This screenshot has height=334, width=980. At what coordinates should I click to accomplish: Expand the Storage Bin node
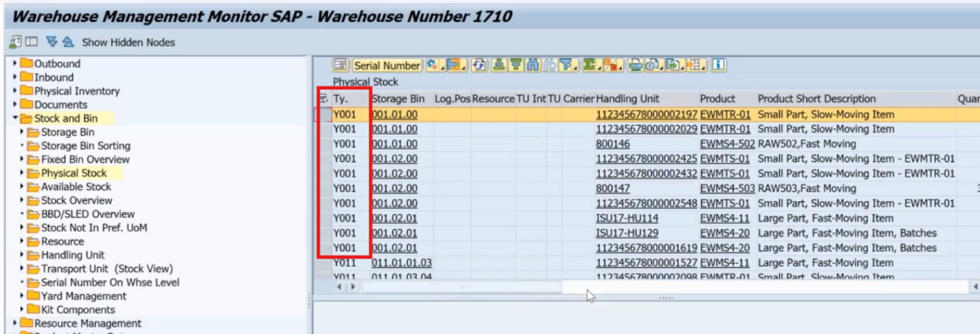[22, 132]
